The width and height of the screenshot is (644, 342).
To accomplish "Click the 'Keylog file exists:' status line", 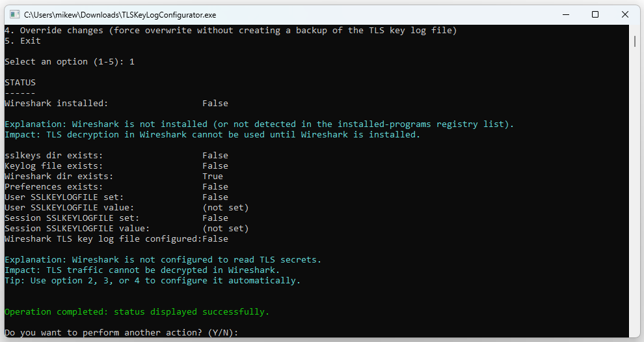I will click(x=54, y=166).
